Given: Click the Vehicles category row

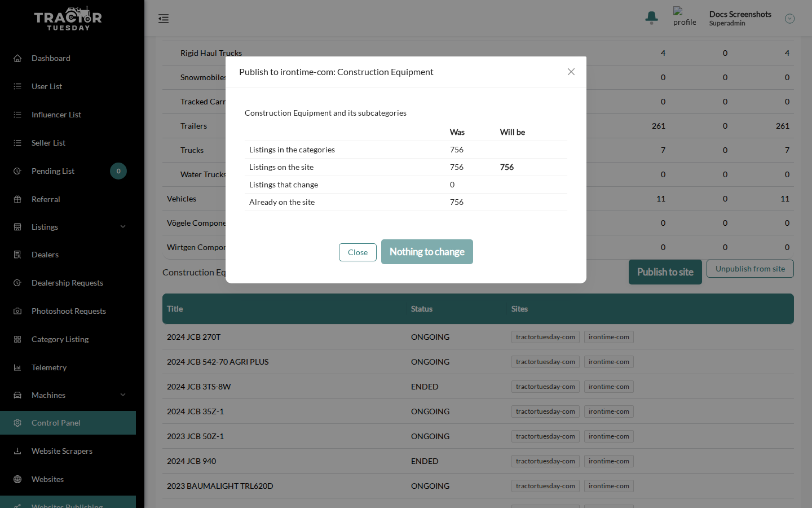Looking at the screenshot, I should [x=478, y=199].
